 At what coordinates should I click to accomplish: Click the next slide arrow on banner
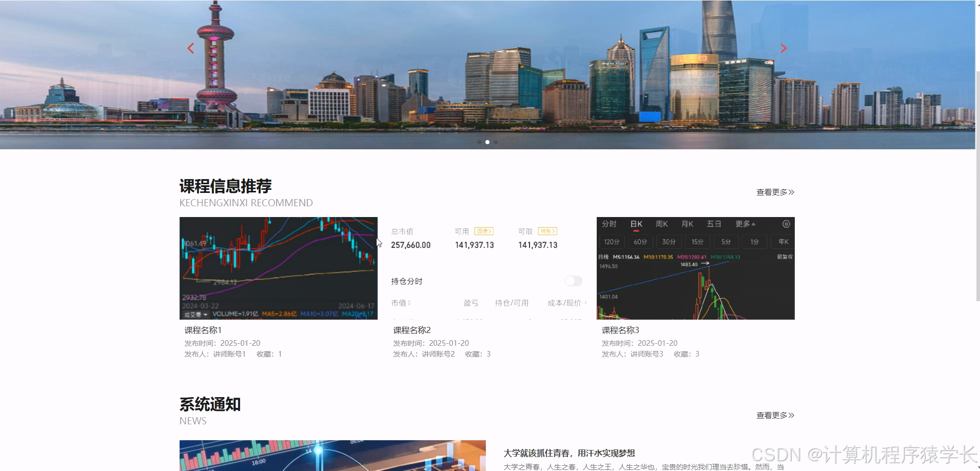point(783,48)
